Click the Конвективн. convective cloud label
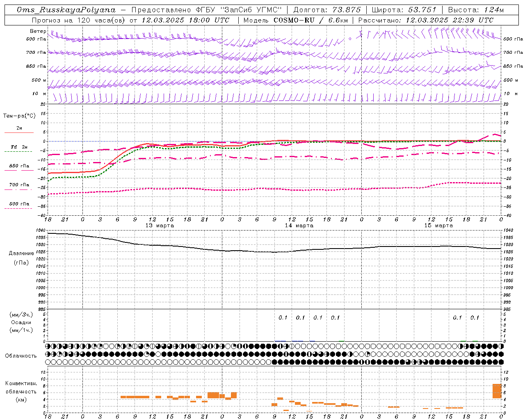 (x=21, y=383)
